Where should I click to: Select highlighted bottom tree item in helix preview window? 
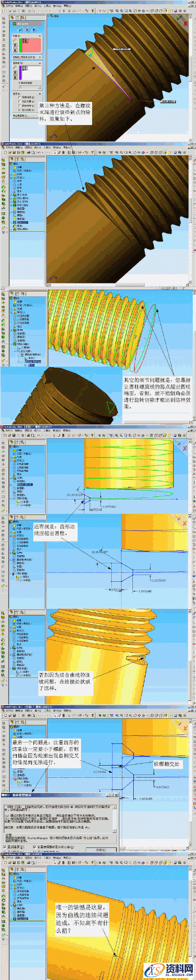pos(31,365)
